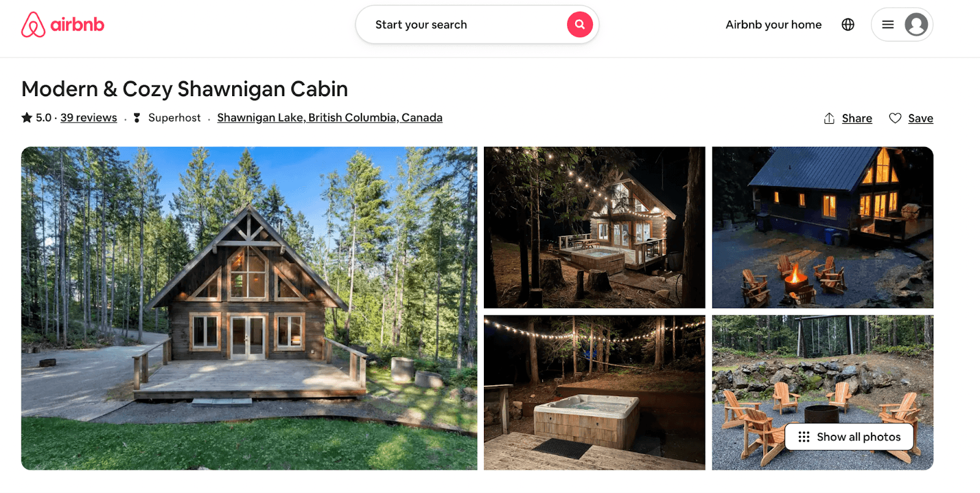Screen dimensions: 980x493
Task: Click the share upload arrow icon
Action: click(x=829, y=118)
